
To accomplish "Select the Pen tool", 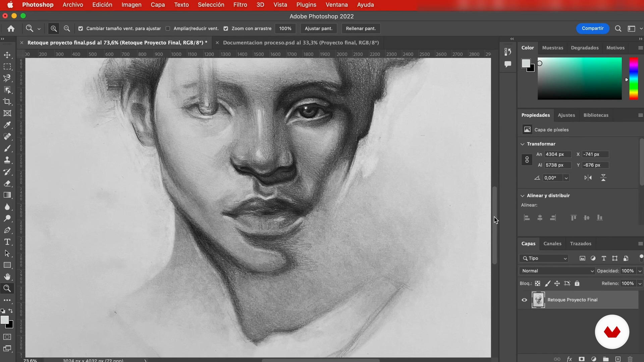I will tap(7, 230).
